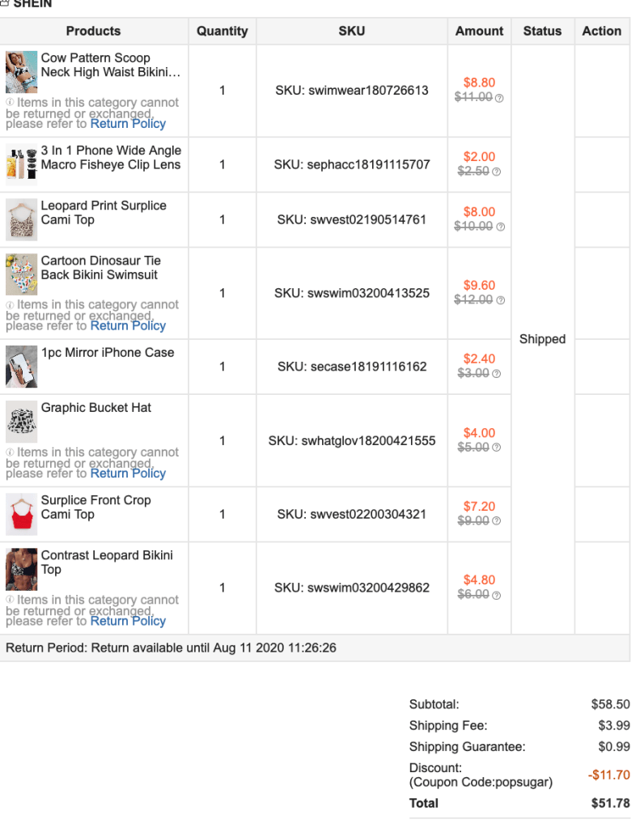
Task: Click the question mark next to $2.50
Action: tap(496, 172)
